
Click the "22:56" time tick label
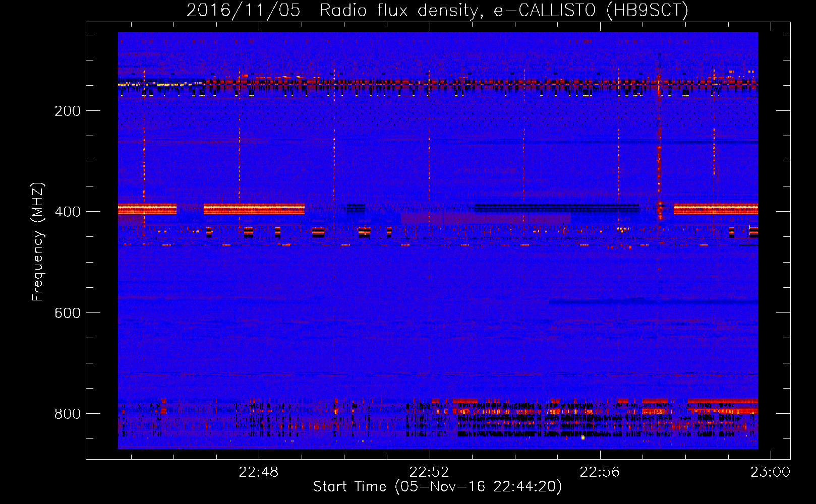point(600,472)
